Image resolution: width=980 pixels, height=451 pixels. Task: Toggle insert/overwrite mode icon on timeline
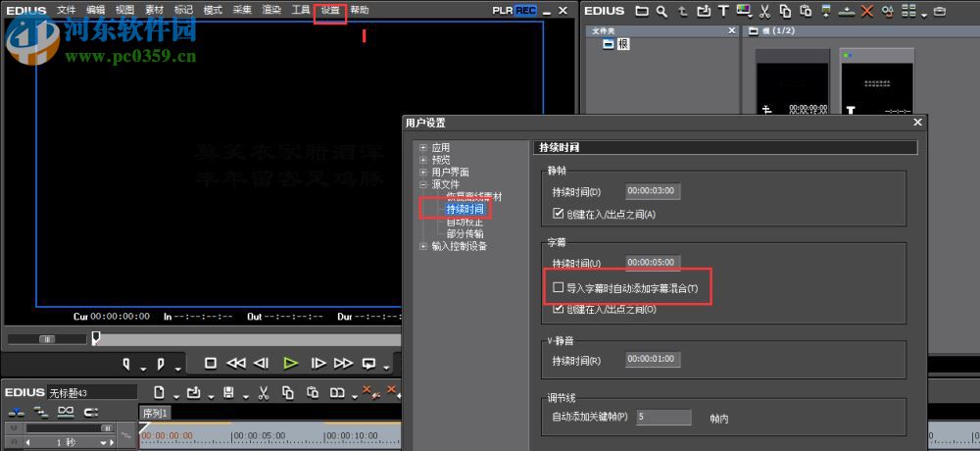tap(17, 412)
